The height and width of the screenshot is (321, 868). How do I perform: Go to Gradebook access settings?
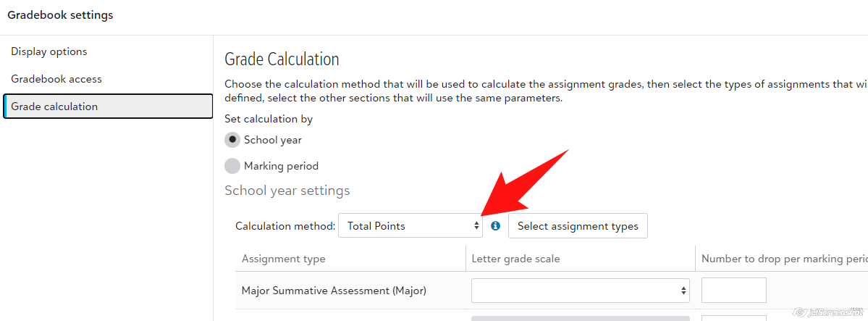pos(56,79)
